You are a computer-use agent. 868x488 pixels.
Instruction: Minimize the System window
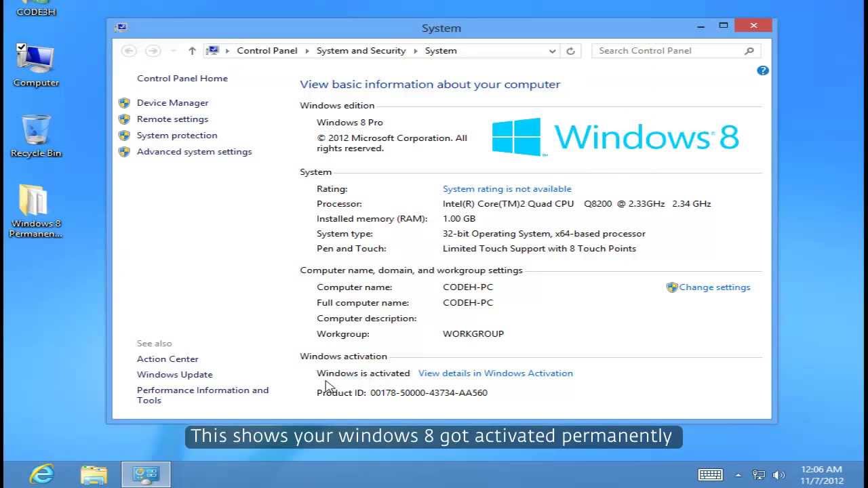(x=701, y=26)
